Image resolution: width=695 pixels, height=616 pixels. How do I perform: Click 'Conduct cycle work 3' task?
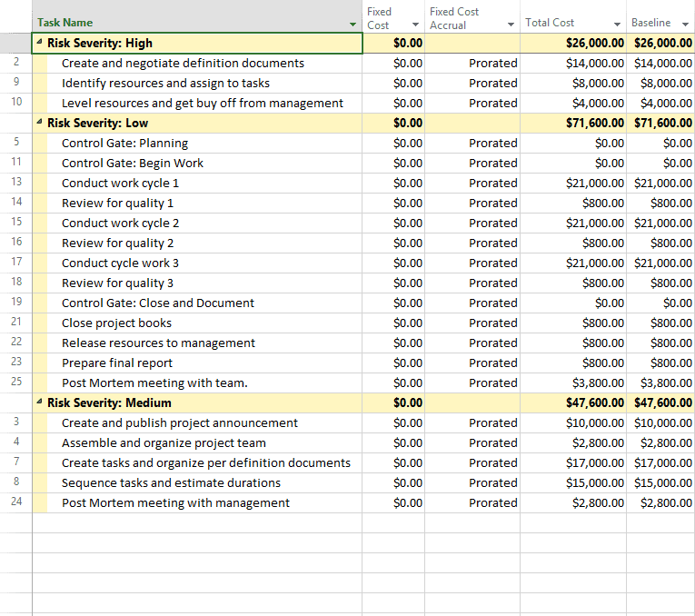pos(120,263)
